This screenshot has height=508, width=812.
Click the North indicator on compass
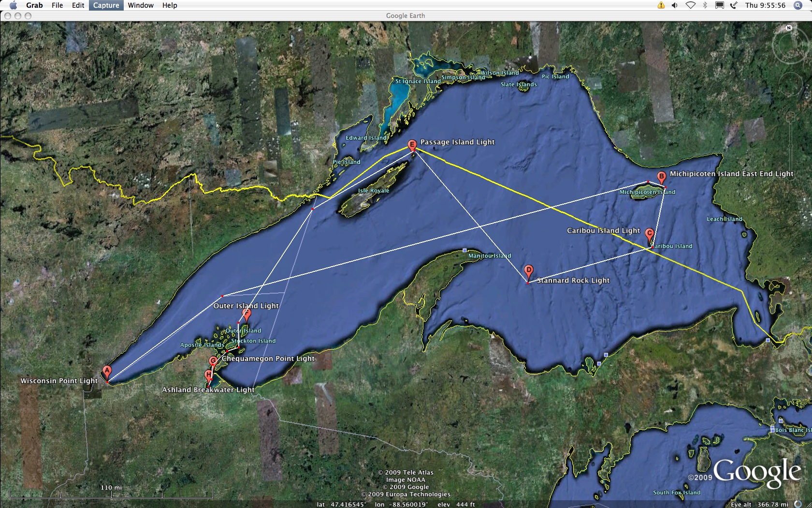pyautogui.click(x=789, y=28)
